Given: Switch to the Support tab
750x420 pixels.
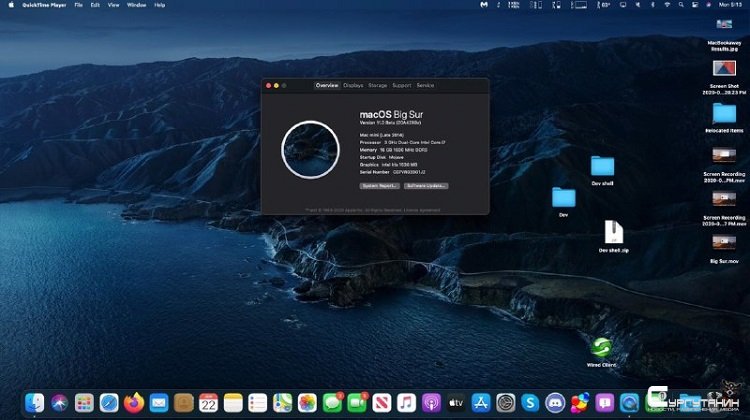Looking at the screenshot, I should click(402, 85).
